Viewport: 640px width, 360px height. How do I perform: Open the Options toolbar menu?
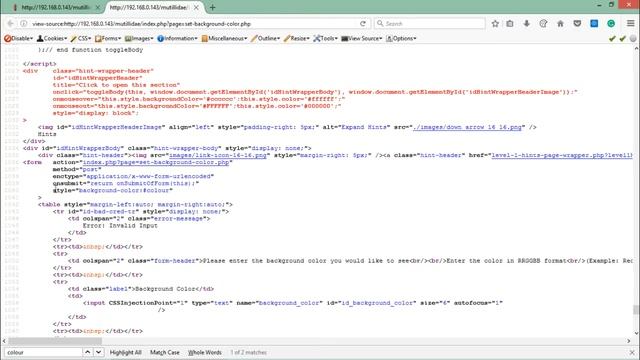tap(401, 38)
